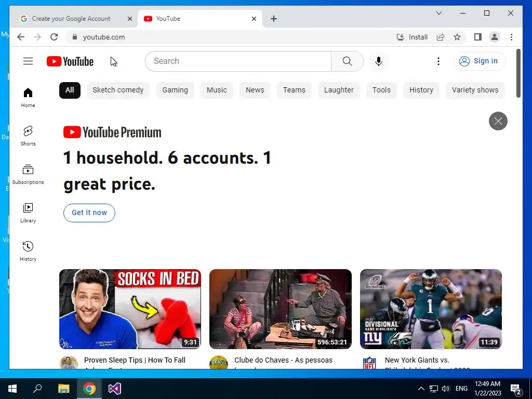Open YouTube settings three-dot menu
532x399 pixels.
pos(438,61)
